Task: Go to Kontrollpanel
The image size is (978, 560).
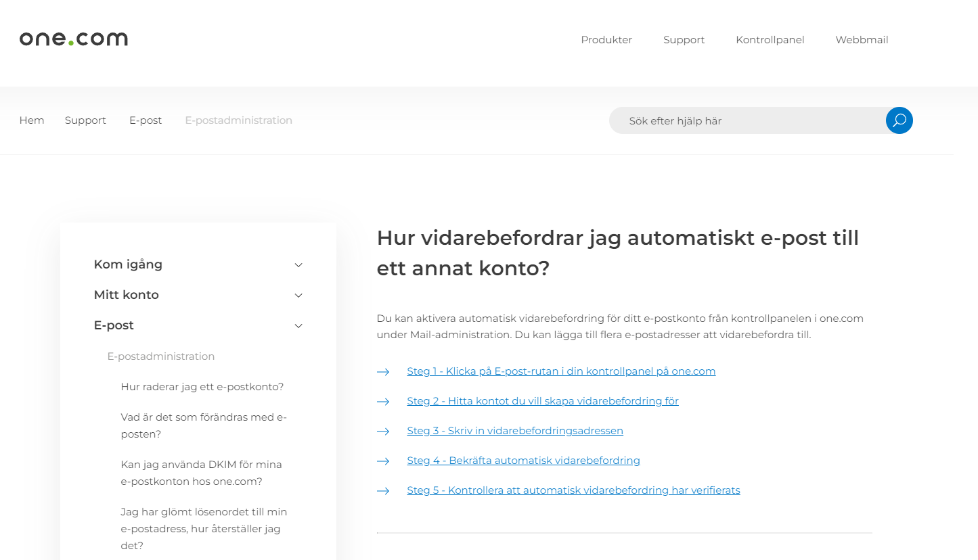Action: (x=770, y=40)
